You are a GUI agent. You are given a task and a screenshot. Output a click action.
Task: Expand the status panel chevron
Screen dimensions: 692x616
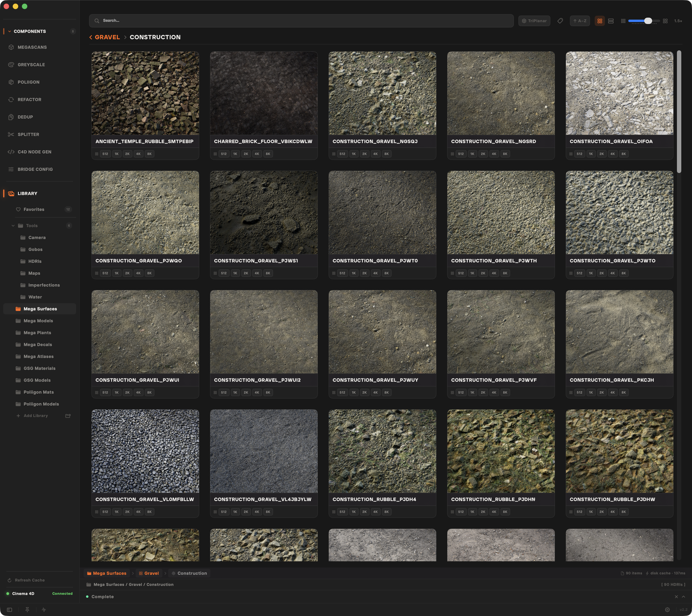pos(683,597)
